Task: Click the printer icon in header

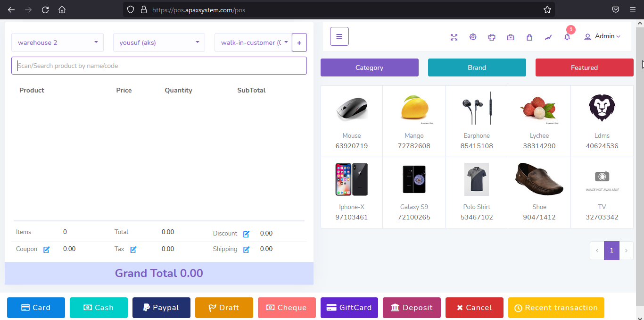Action: click(492, 37)
